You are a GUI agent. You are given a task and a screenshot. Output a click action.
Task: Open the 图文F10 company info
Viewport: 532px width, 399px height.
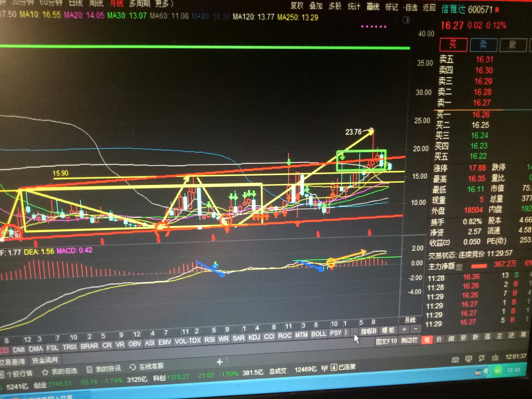pos(386,341)
